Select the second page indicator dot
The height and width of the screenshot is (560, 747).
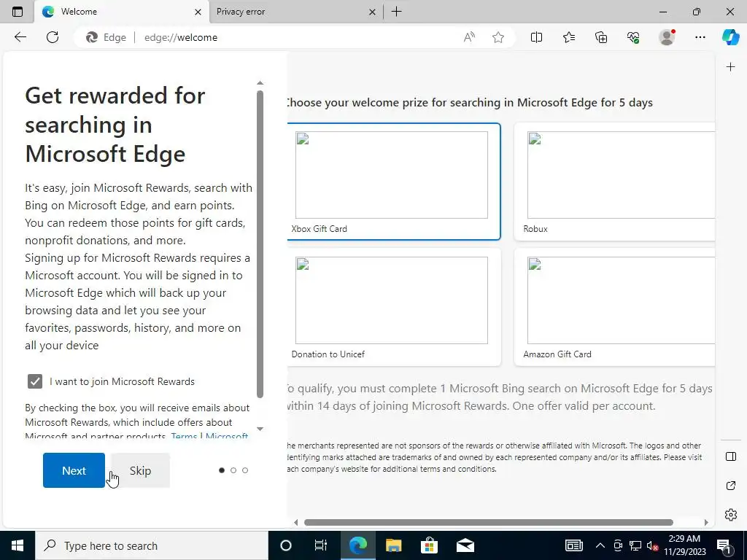[233, 470]
